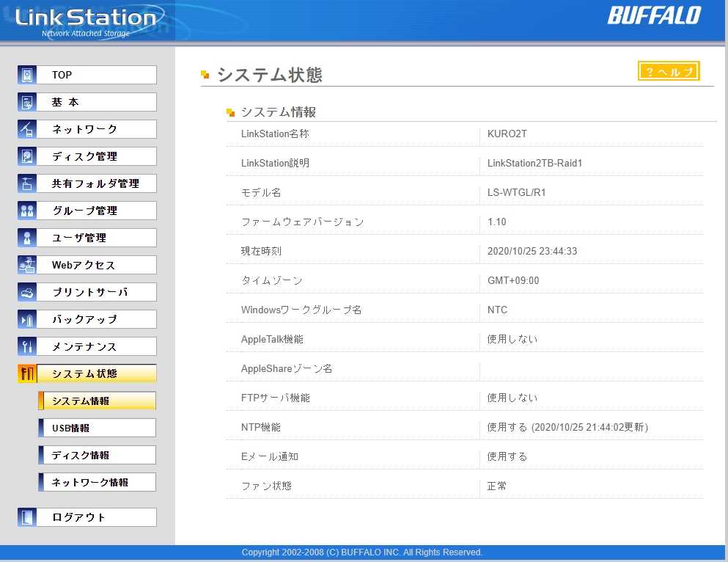Collapse the システム状態 menu section
The width and height of the screenshot is (728, 562).
click(96, 373)
